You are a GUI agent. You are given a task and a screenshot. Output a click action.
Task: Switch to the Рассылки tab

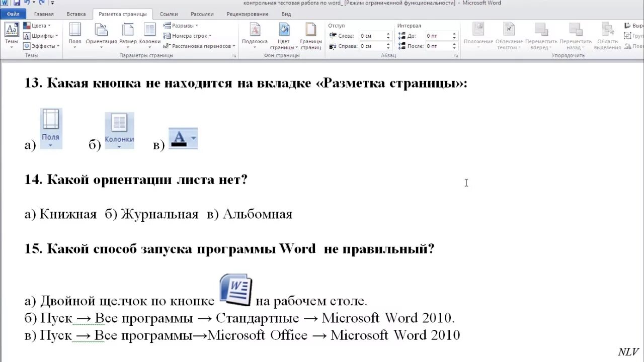(202, 14)
